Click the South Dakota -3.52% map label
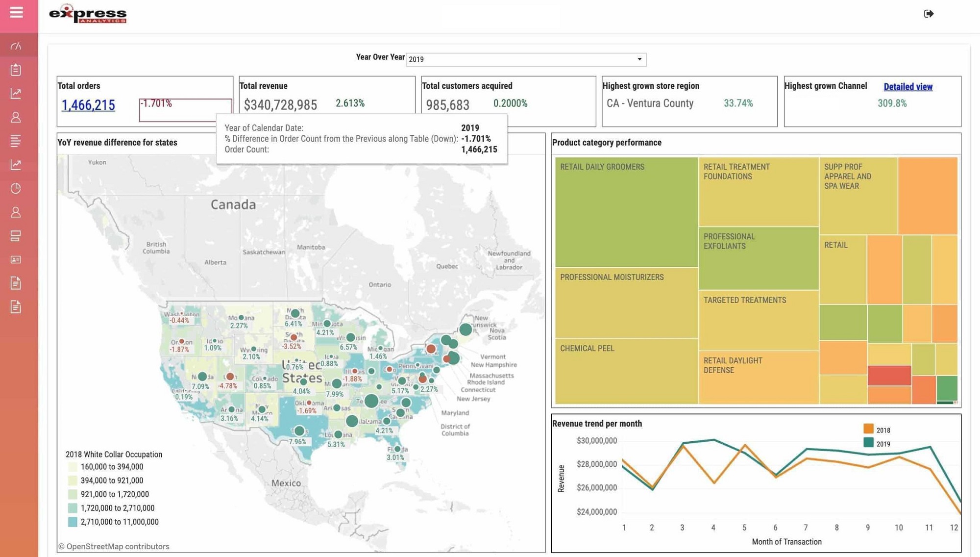 pos(292,346)
